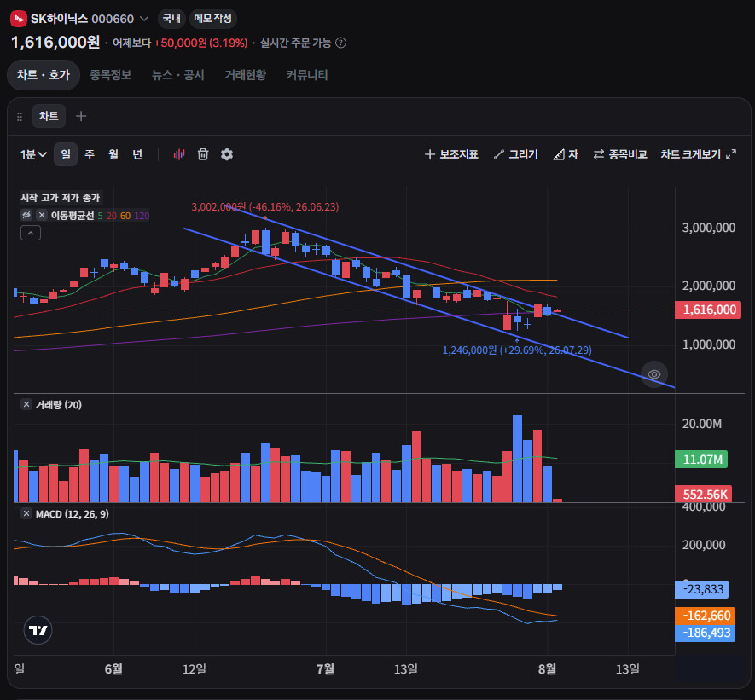Remove the MACD (12, 26, 9) indicator
The height and width of the screenshot is (700, 755).
pos(26,513)
